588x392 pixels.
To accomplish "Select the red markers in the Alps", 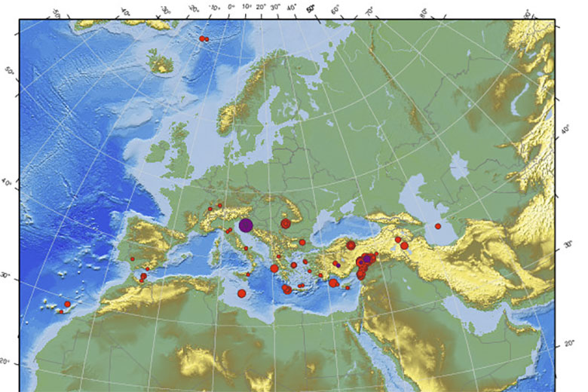I will [x=215, y=207].
